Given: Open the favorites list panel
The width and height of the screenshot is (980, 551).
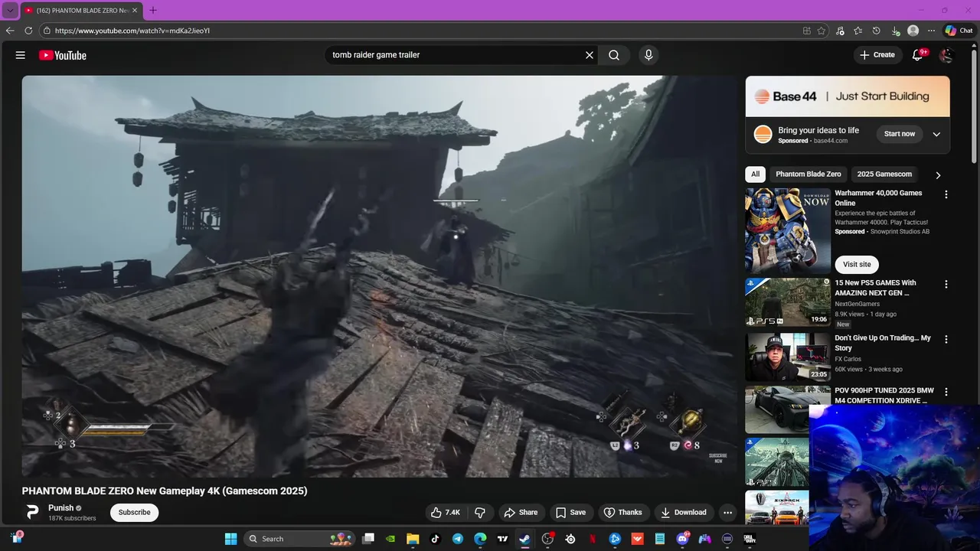Looking at the screenshot, I should click(858, 31).
